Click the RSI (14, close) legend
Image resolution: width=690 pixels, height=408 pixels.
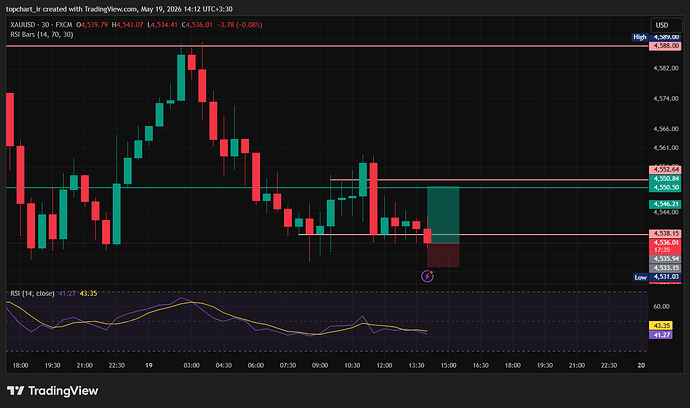point(32,293)
